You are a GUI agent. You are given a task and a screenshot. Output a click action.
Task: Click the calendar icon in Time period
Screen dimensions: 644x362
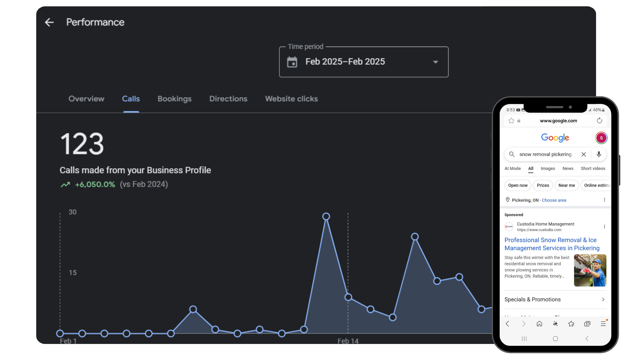292,62
